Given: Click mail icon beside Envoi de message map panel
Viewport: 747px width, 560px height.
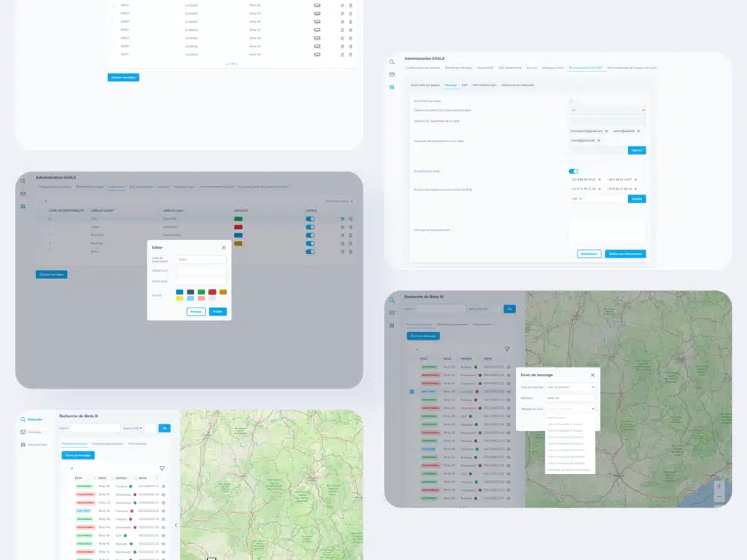Looking at the screenshot, I should tap(392, 313).
